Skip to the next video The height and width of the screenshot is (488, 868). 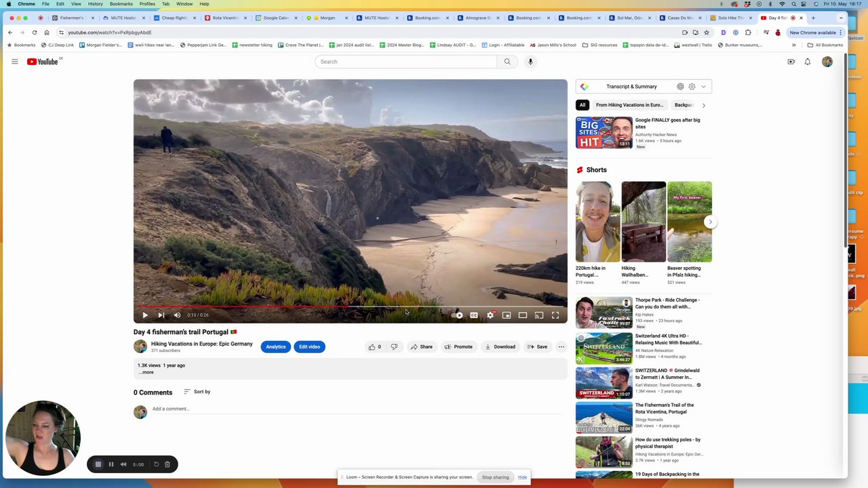point(161,315)
